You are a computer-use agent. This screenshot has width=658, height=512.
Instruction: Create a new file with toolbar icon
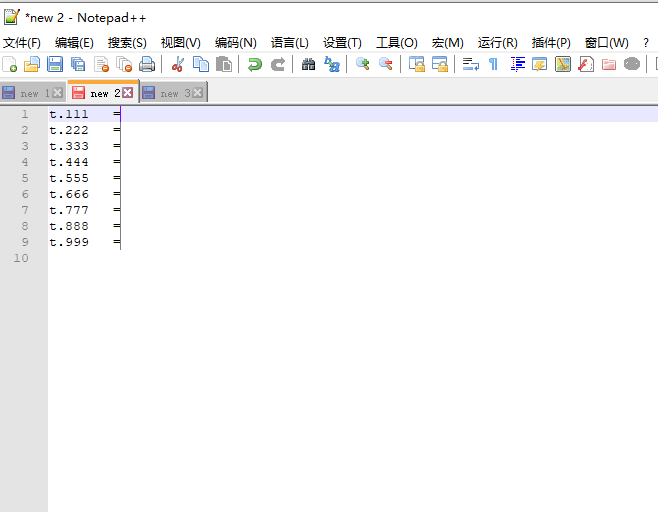(10, 64)
